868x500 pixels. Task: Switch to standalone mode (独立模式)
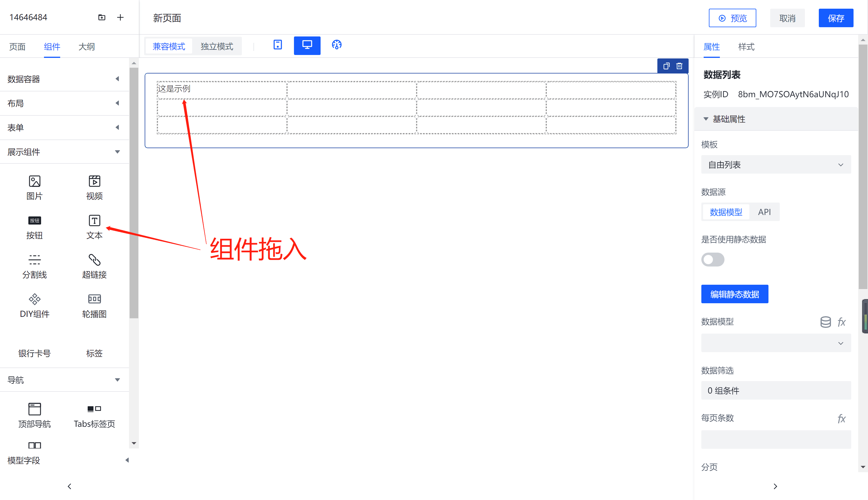(217, 46)
